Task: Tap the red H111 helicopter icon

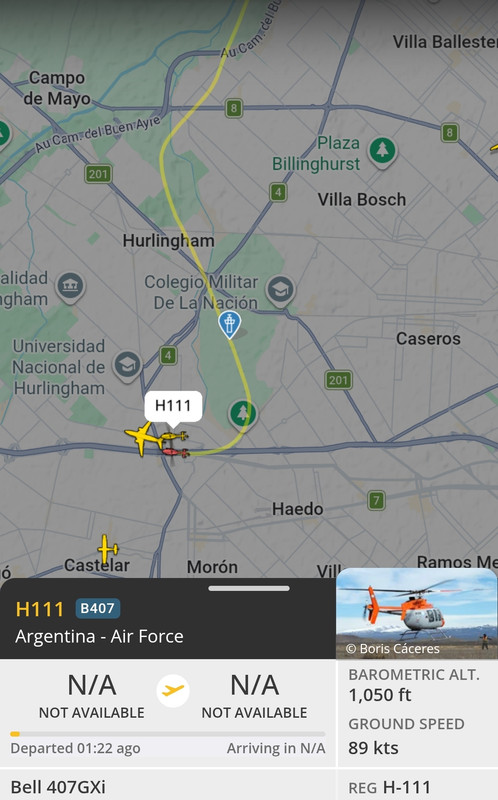Action: pyautogui.click(x=175, y=452)
